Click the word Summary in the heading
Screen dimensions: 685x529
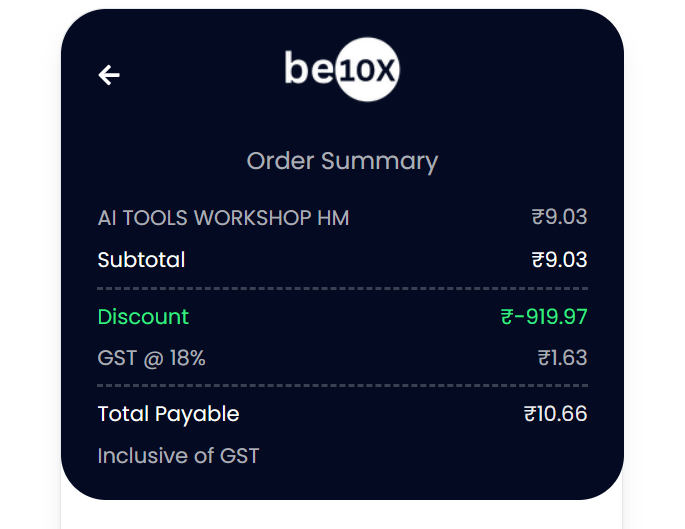379,162
